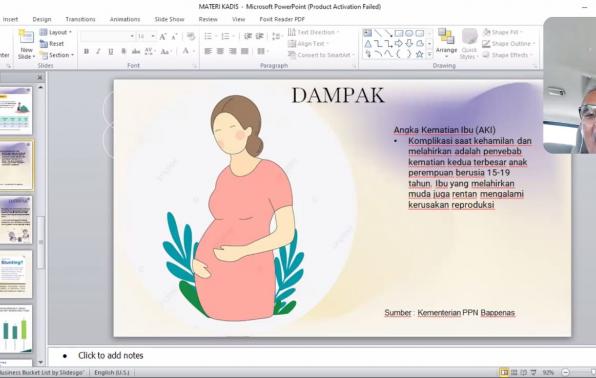Open Section dropdown
The image size is (596, 378).
pyautogui.click(x=57, y=55)
